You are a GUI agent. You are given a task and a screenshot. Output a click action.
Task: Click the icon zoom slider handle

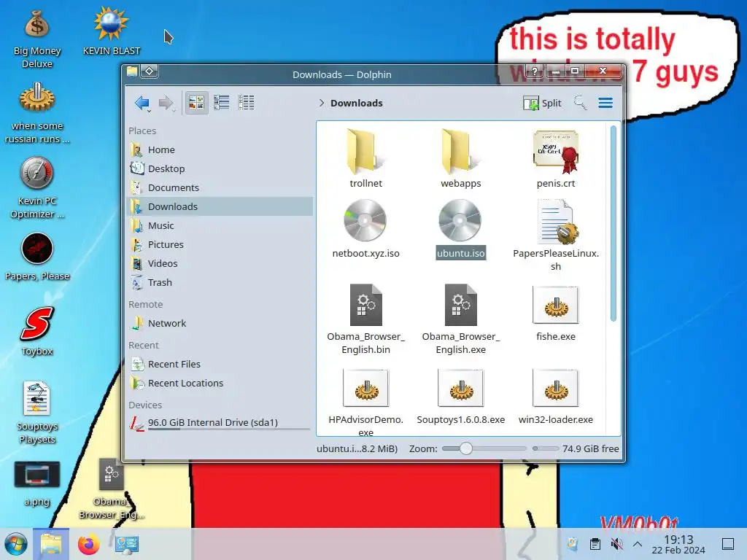(x=466, y=448)
